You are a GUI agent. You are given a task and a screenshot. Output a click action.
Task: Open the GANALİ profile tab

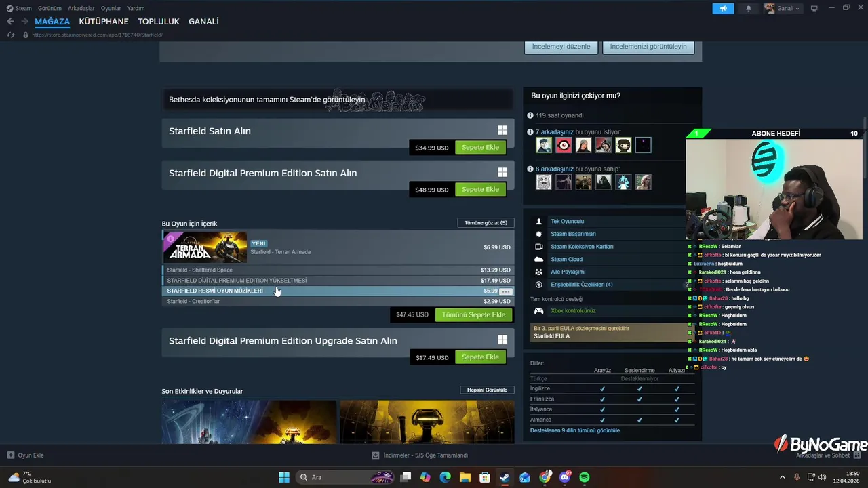(x=203, y=22)
